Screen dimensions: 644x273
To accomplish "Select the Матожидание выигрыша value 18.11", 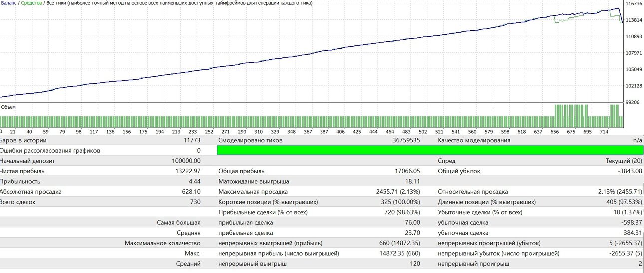I will pos(413,181).
